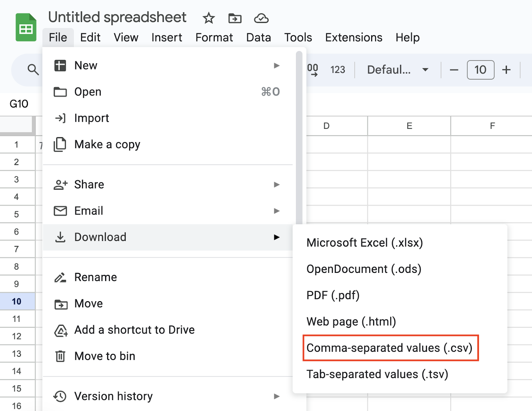Check the cloud document status icon

click(x=261, y=18)
